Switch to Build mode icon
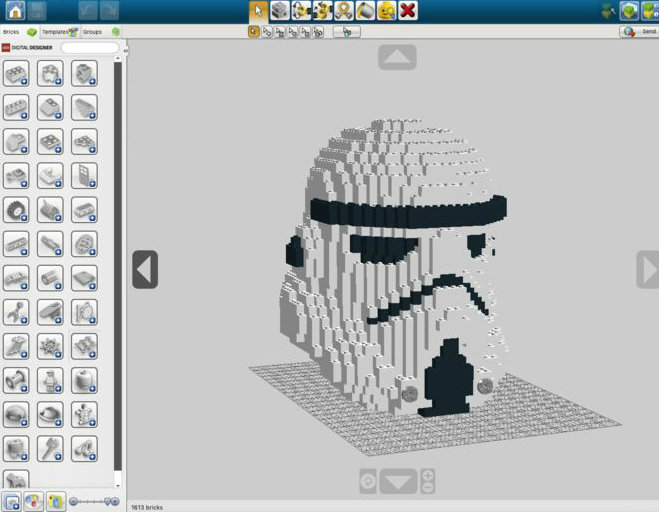Screen dimensions: 659x512 (x=609, y=11)
